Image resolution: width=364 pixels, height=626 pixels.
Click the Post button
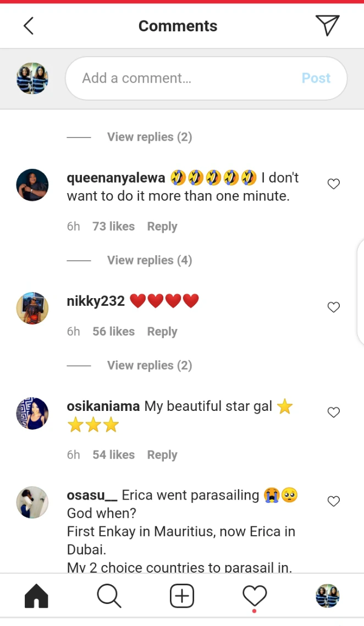coord(316,78)
